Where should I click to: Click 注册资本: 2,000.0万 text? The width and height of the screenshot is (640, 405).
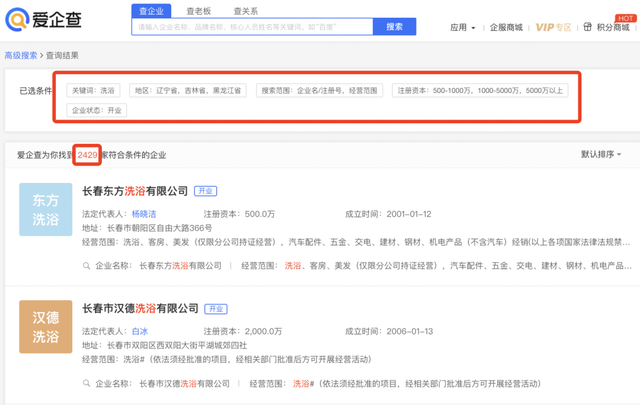coord(243,331)
